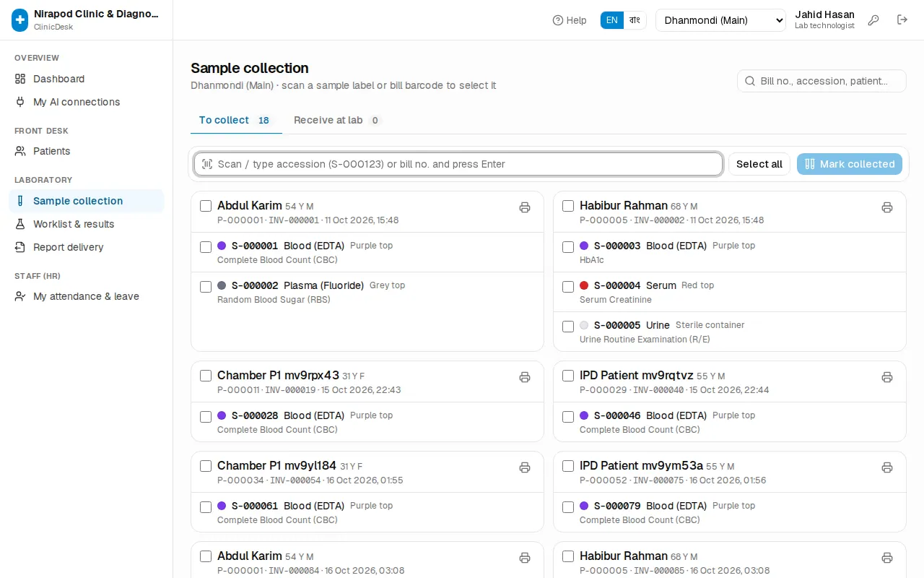This screenshot has height=578, width=924.
Task: Select sample S-000005 Urine checkbox
Action: coord(568,327)
